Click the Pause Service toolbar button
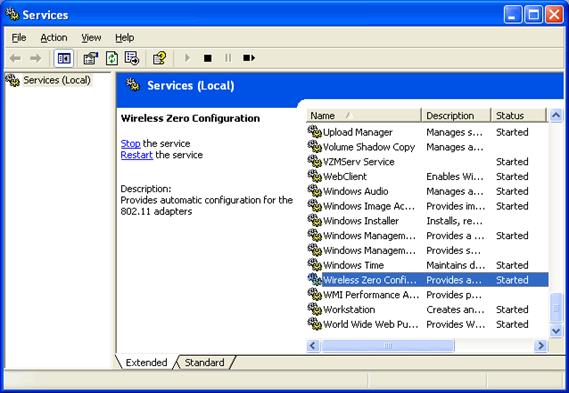The height and width of the screenshot is (393, 569). tap(228, 58)
